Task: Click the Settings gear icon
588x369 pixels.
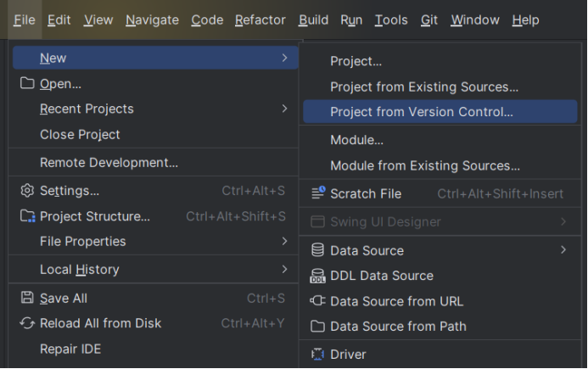Action: pyautogui.click(x=27, y=191)
